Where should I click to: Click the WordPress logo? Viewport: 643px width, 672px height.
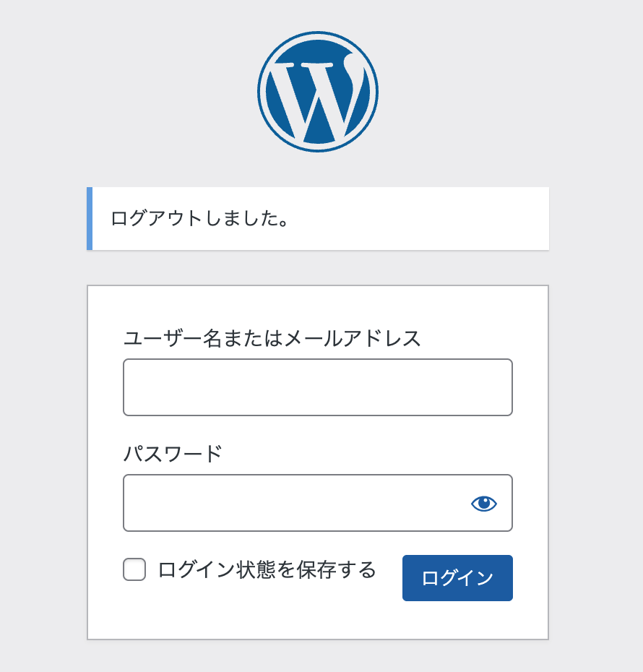(x=317, y=92)
